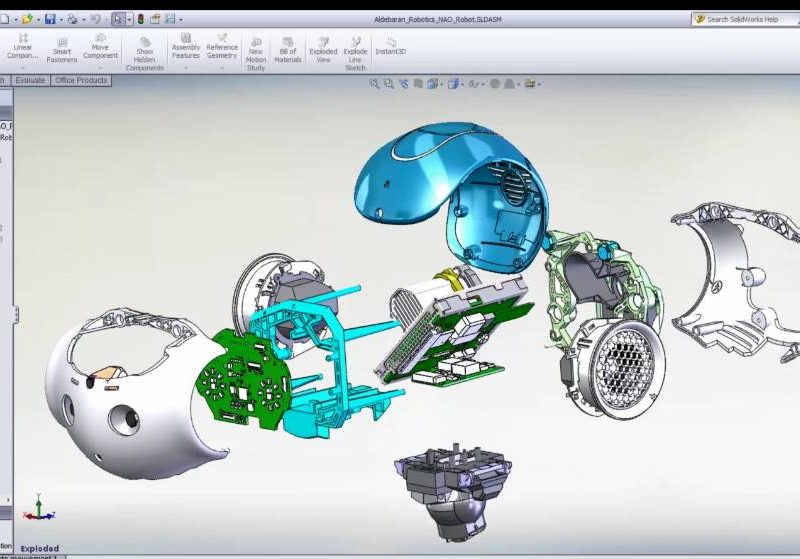Click the Section View icon
The width and height of the screenshot is (800, 559).
pyautogui.click(x=418, y=84)
